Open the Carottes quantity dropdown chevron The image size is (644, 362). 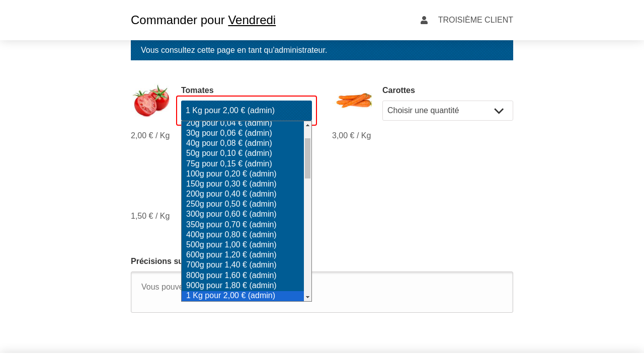click(499, 111)
